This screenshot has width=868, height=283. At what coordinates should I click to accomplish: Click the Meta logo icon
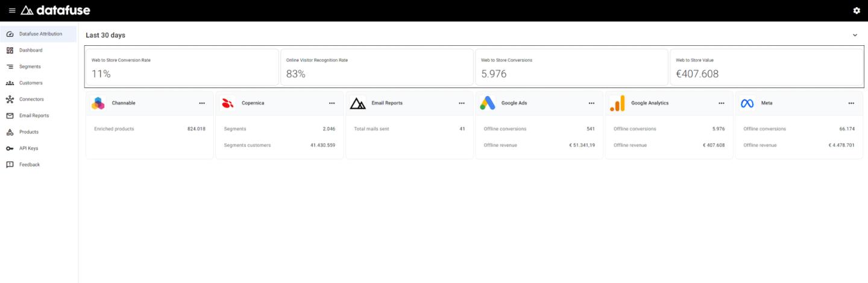[x=747, y=103]
